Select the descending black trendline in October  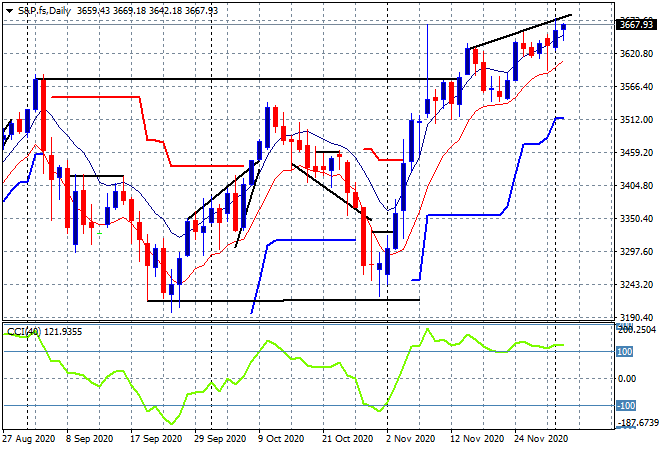click(x=331, y=192)
